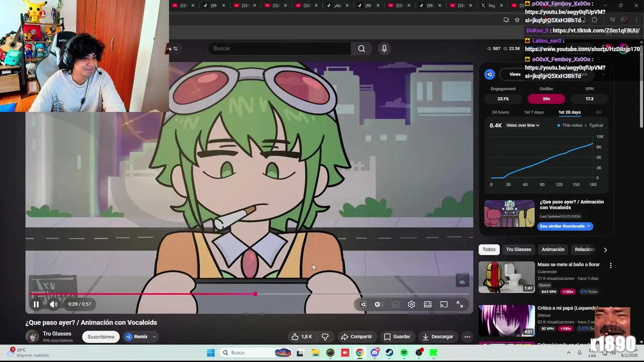Viewport: 644px width, 362px height.
Task: Bookmark this page with the star icon
Action: click(517, 20)
